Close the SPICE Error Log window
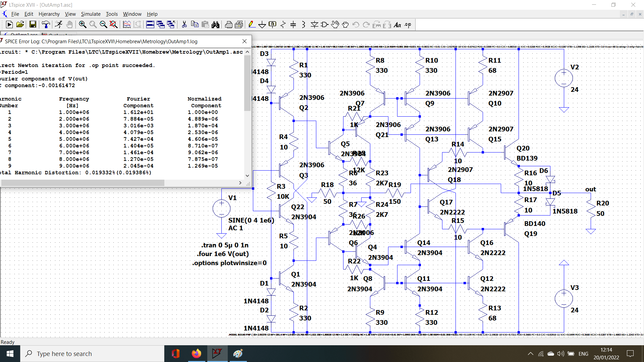Screen dimensions: 644x362 coord(245,41)
